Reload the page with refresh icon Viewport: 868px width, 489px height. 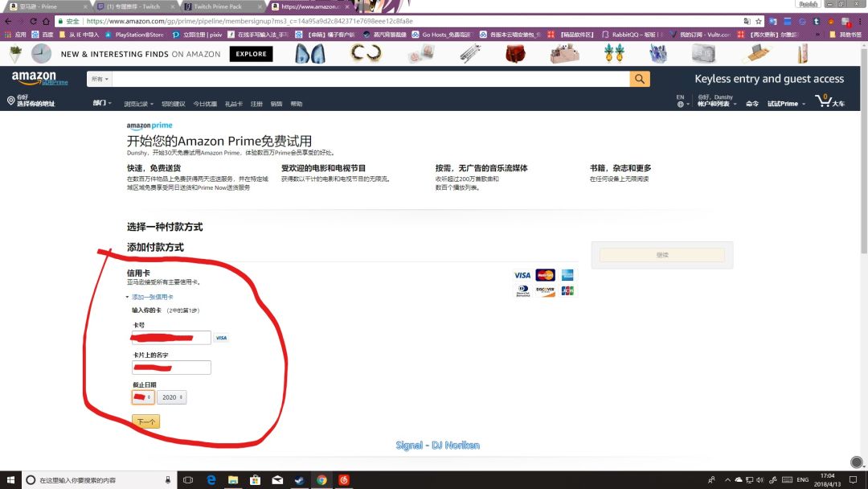(x=33, y=21)
